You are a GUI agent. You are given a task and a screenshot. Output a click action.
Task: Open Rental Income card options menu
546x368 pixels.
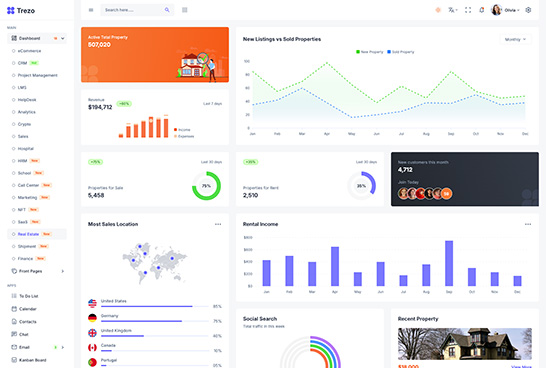click(x=528, y=224)
